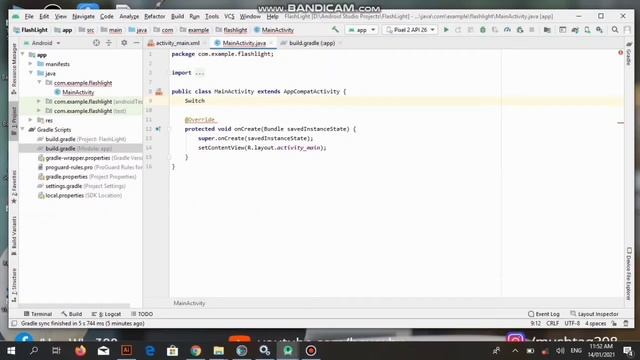Click CRLF line separator in status bar
The width and height of the screenshot is (640, 360).
pyautogui.click(x=553, y=323)
